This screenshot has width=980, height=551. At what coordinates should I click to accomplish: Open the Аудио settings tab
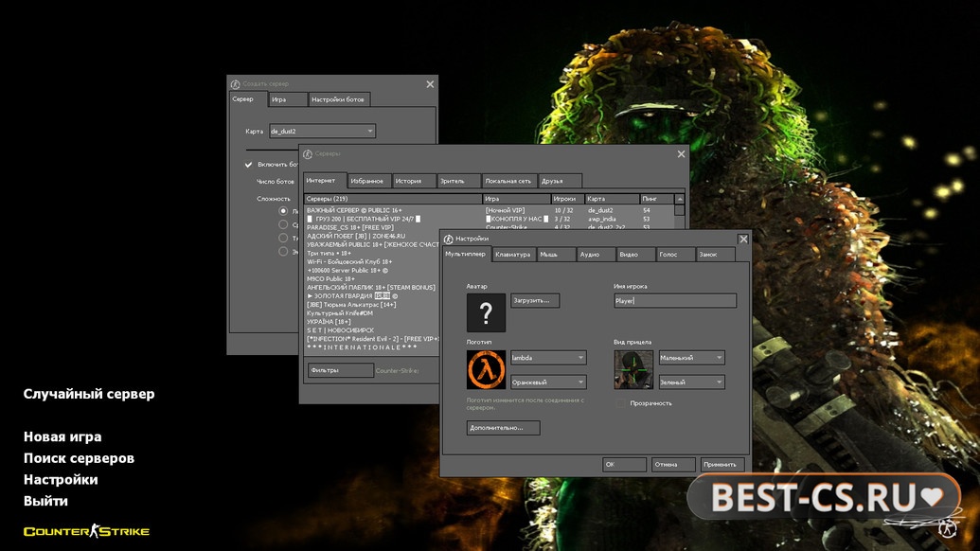pyautogui.click(x=596, y=255)
